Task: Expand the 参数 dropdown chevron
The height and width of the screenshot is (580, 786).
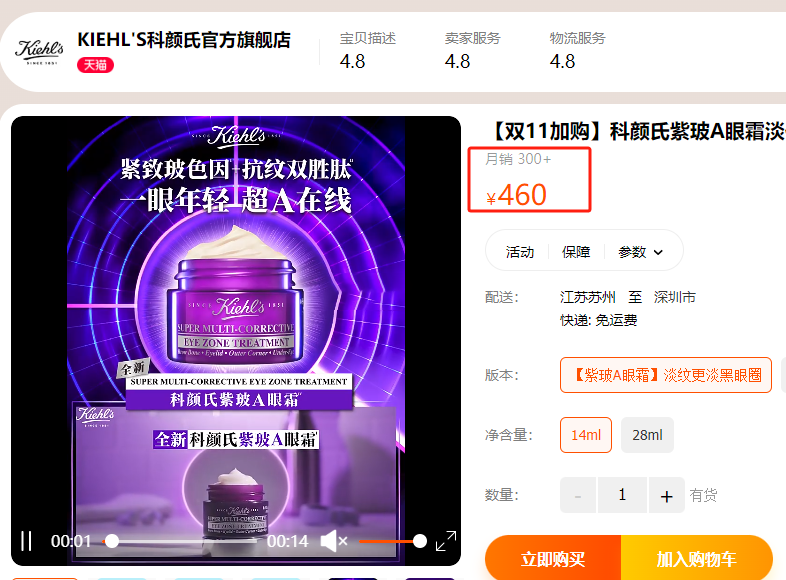Action: pyautogui.click(x=658, y=252)
